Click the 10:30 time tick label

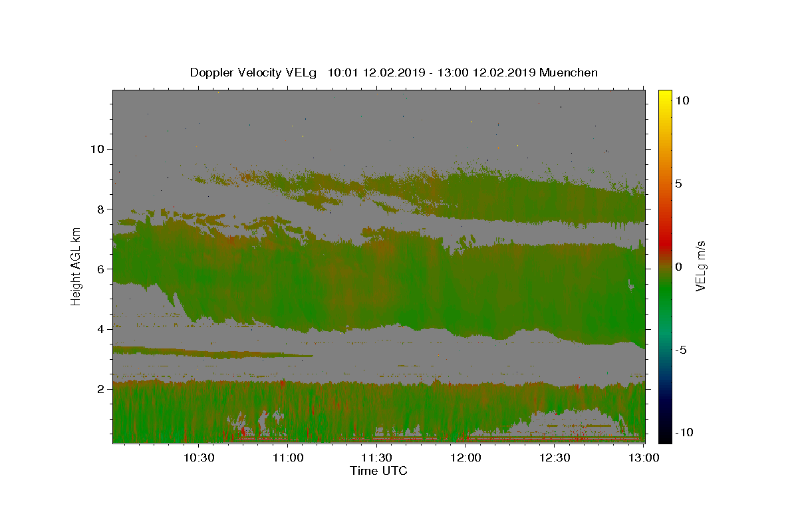click(x=199, y=458)
